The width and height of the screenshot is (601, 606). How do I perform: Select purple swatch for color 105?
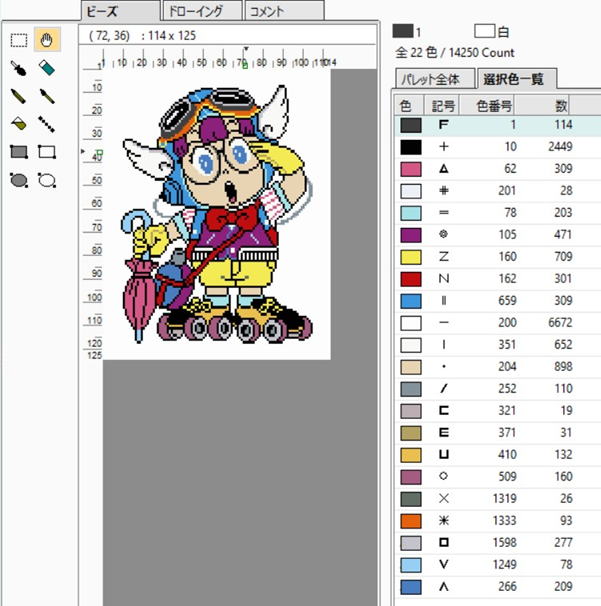point(411,235)
